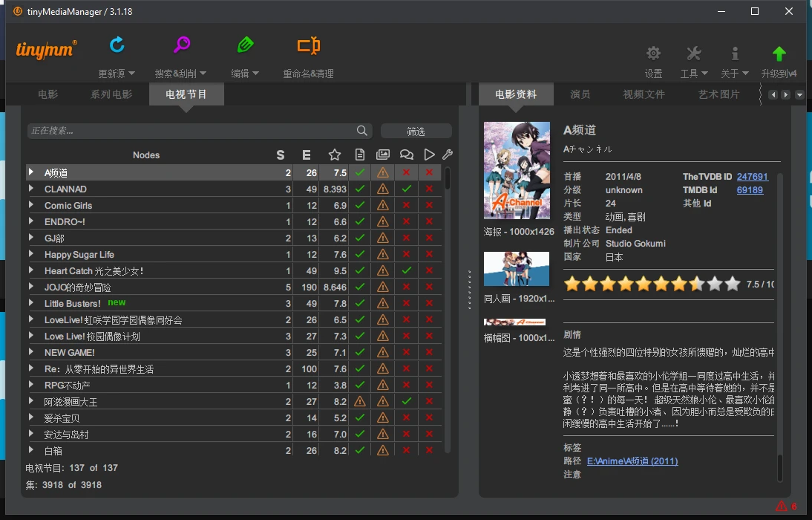Image resolution: width=812 pixels, height=520 pixels.
Task: Click the A-Channel poster thumbnail
Action: click(517, 170)
